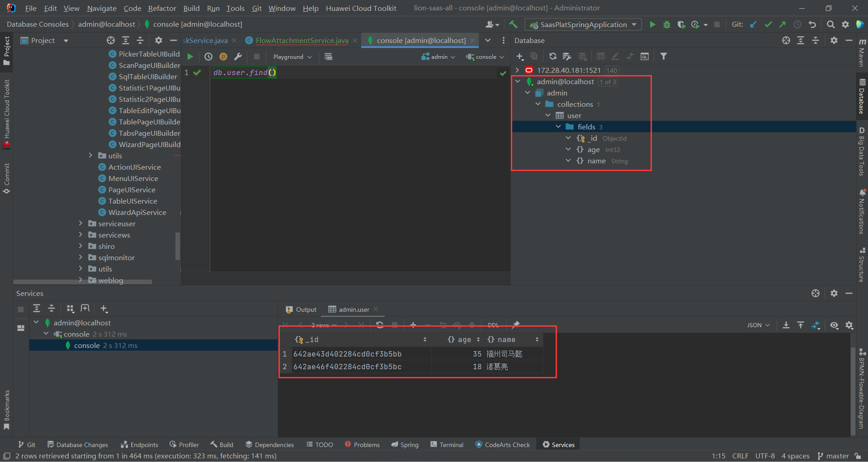The image size is (868, 462).
Task: Select the name field in the user collection
Action: (x=596, y=161)
